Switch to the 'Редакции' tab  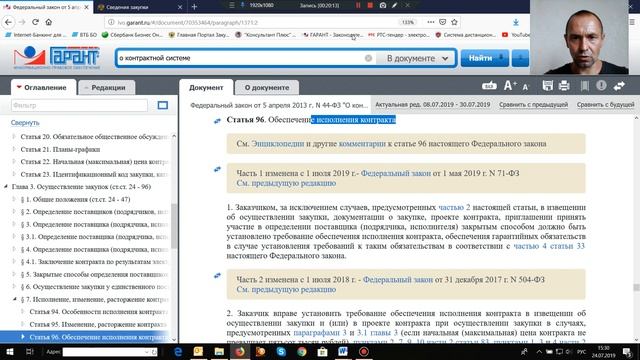pos(107,87)
